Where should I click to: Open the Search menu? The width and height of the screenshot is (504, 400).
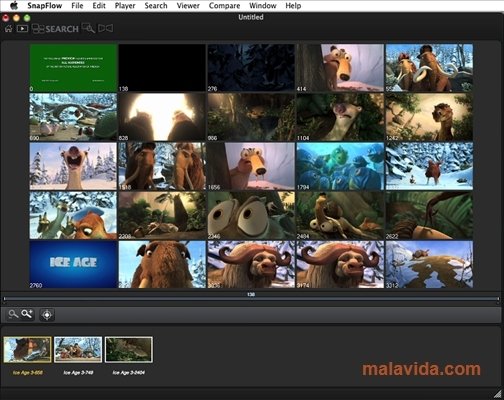tap(156, 6)
